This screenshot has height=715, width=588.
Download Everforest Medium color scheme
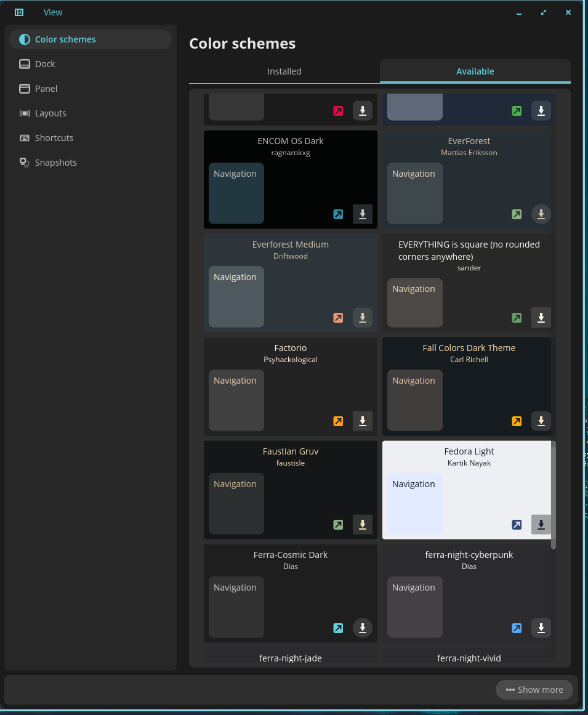click(x=362, y=318)
